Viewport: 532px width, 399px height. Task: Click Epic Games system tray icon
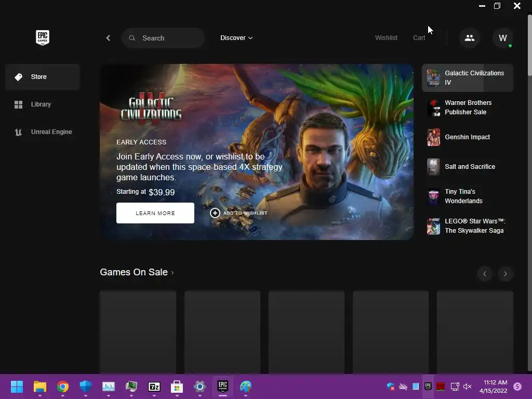coord(428,386)
